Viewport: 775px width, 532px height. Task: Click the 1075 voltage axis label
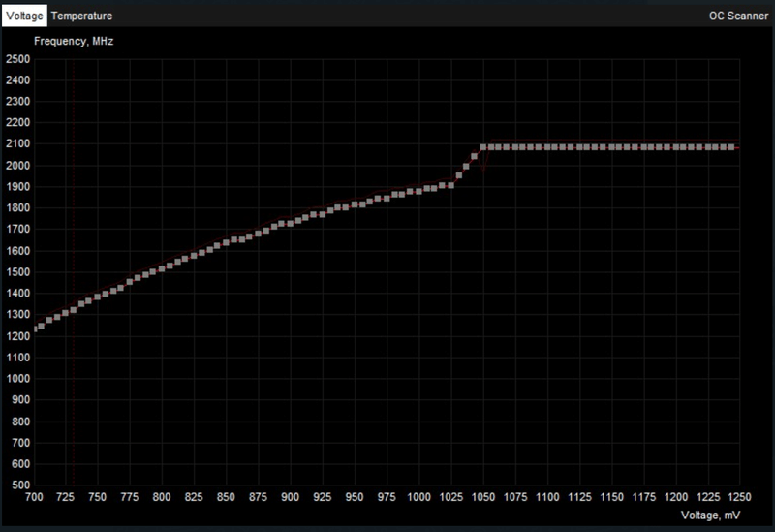(515, 497)
